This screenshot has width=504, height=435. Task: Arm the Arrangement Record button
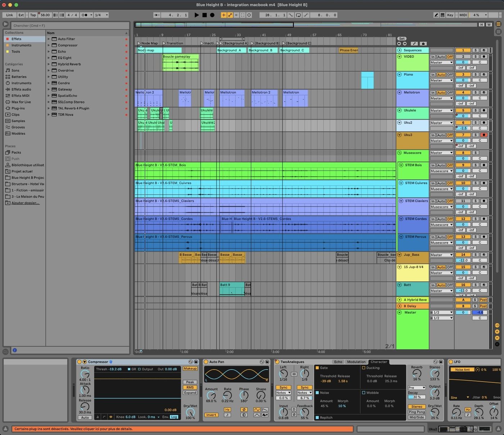pos(212,15)
